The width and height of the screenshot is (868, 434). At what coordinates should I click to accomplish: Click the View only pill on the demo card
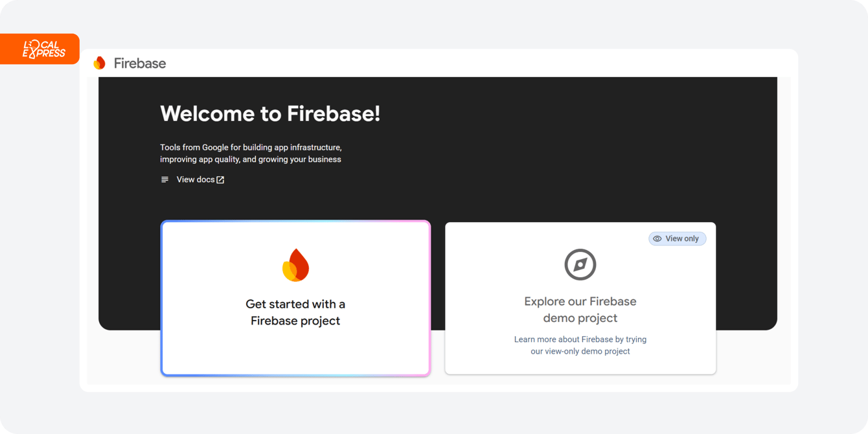tap(677, 238)
